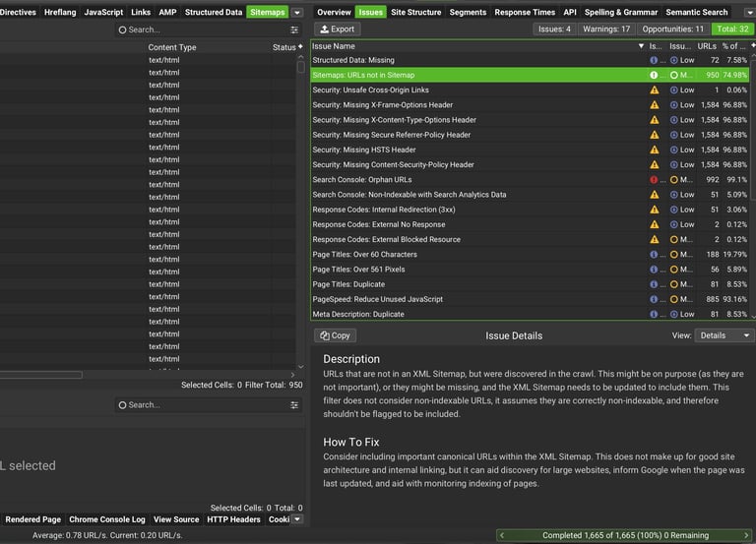
Task: Open the Structured Data tab
Action: tap(213, 13)
